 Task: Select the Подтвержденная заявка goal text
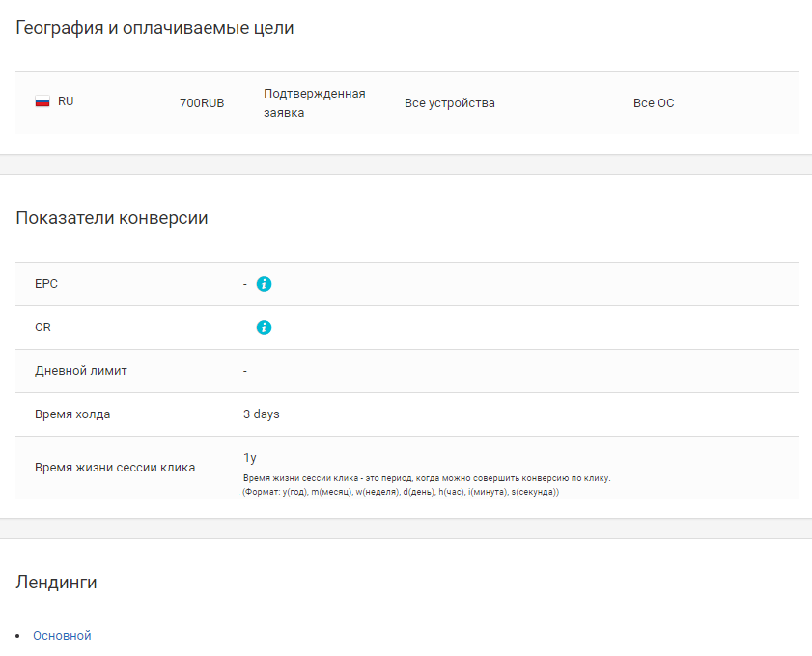[x=314, y=103]
